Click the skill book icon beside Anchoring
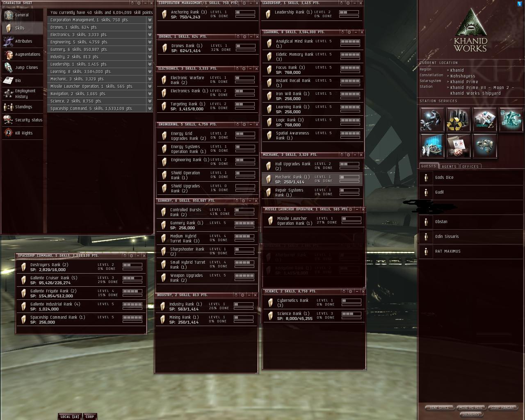Screen dimensions: 525x420 pyautogui.click(x=164, y=14)
